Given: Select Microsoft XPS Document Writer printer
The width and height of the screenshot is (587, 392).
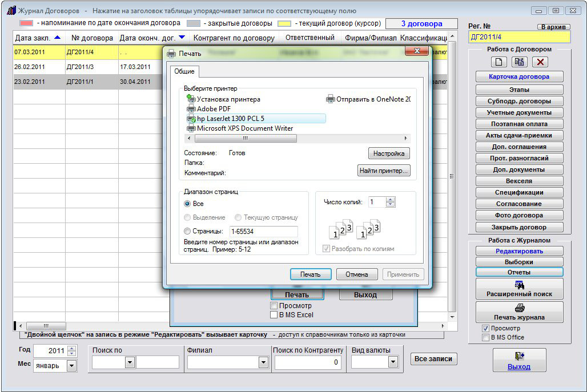Looking at the screenshot, I should (x=245, y=128).
